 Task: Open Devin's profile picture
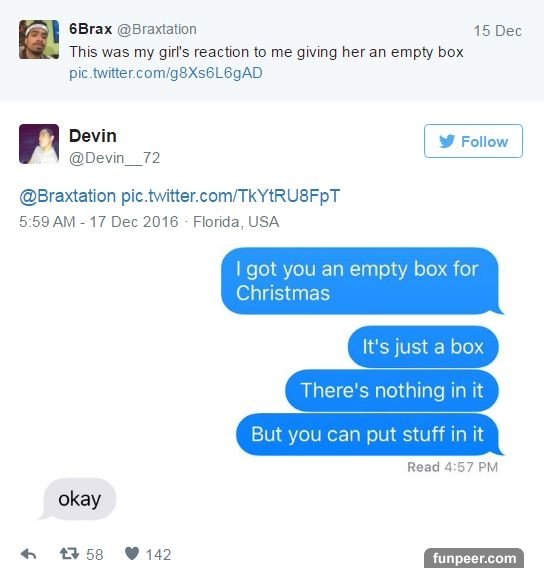(39, 144)
